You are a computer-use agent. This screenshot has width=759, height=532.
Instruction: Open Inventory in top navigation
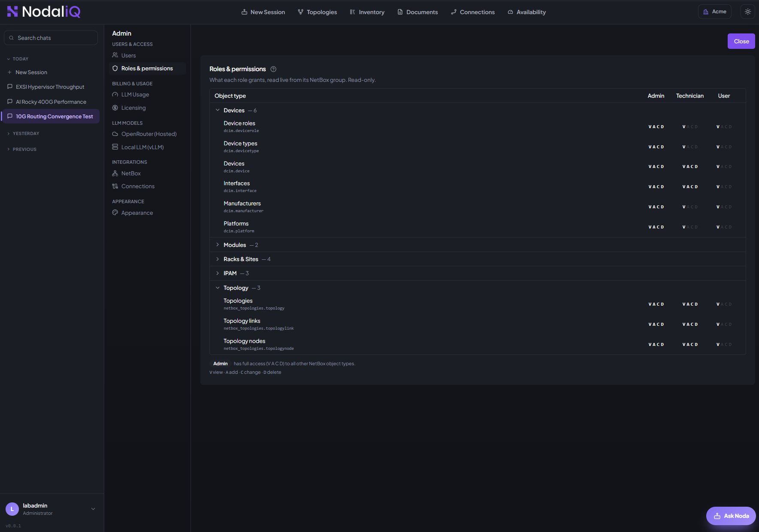click(x=367, y=12)
